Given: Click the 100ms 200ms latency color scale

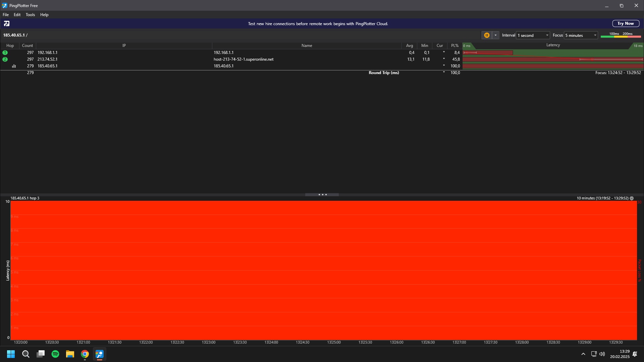Looking at the screenshot, I should (x=621, y=35).
